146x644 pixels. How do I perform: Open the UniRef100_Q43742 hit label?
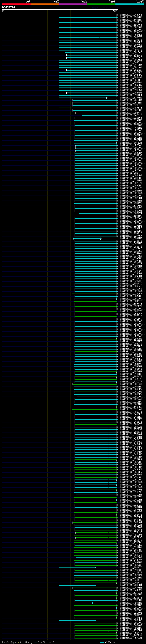coord(131,15)
